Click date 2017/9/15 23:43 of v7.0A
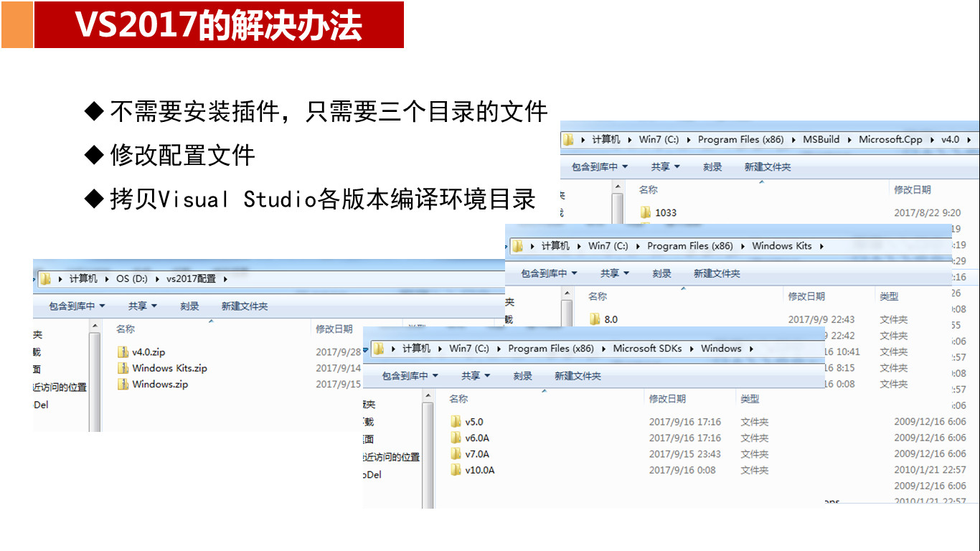980x551 pixels. click(685, 453)
